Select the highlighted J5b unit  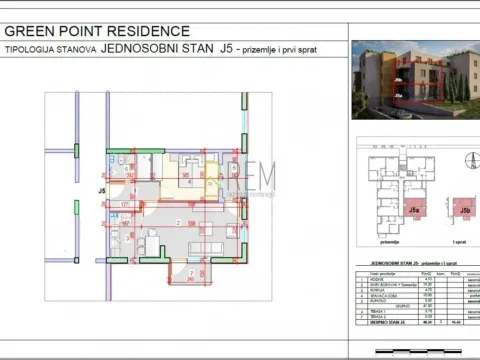point(464,209)
